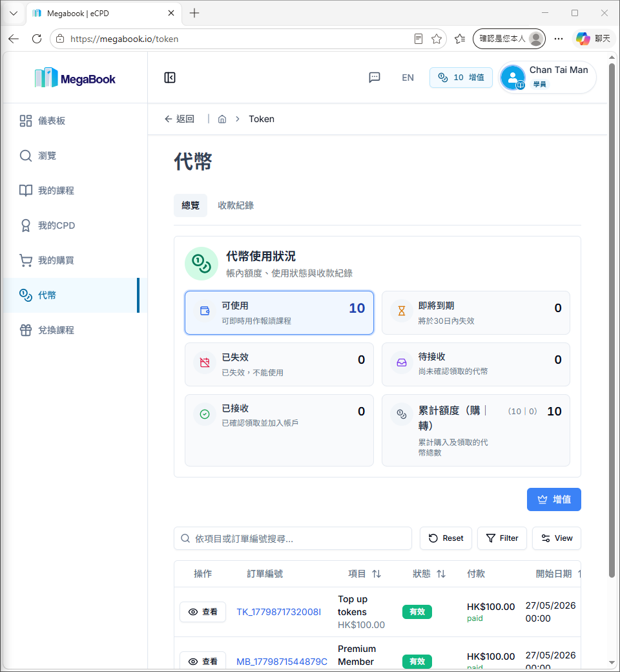Click the Token breadcrumb text
620x672 pixels.
click(x=262, y=119)
